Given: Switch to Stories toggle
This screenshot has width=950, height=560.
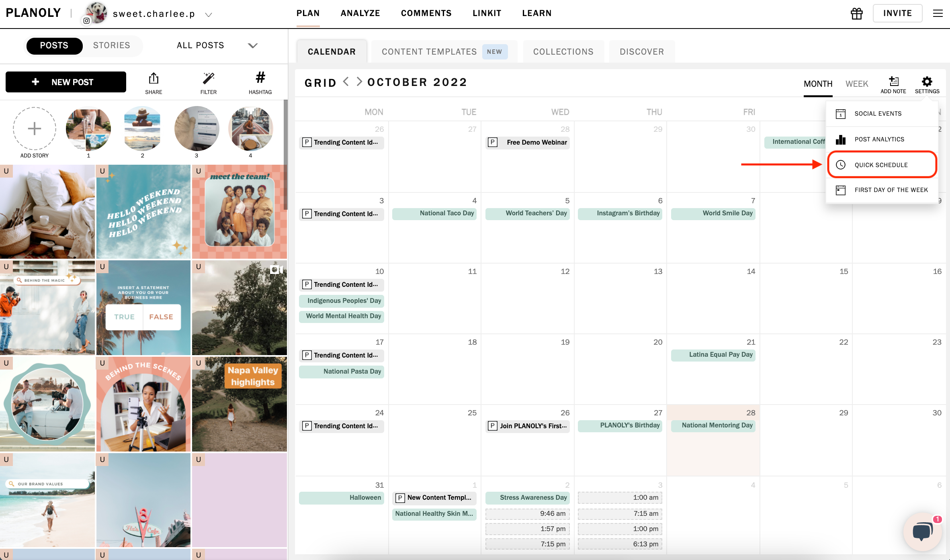Looking at the screenshot, I should 112,45.
